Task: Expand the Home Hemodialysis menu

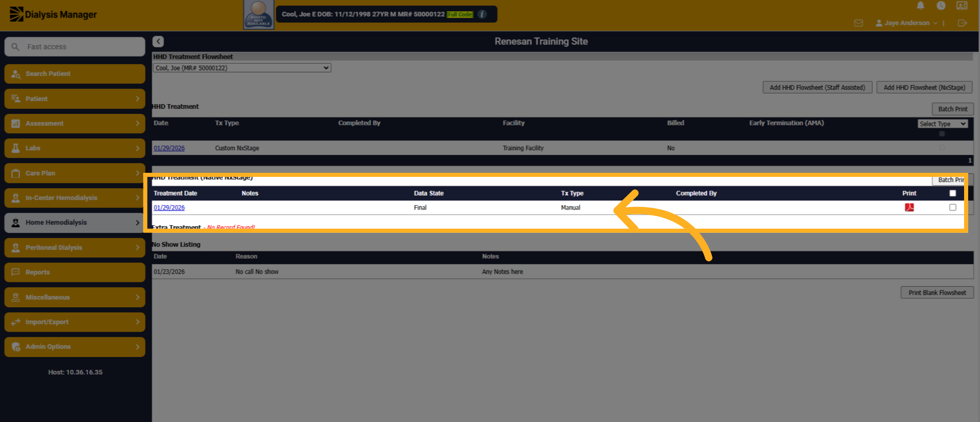Action: (x=75, y=223)
